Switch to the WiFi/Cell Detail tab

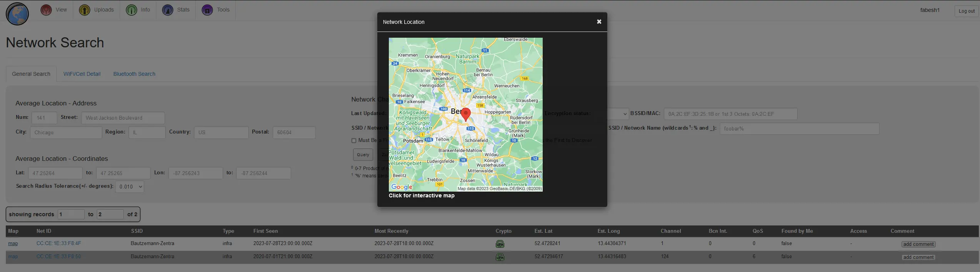click(82, 74)
